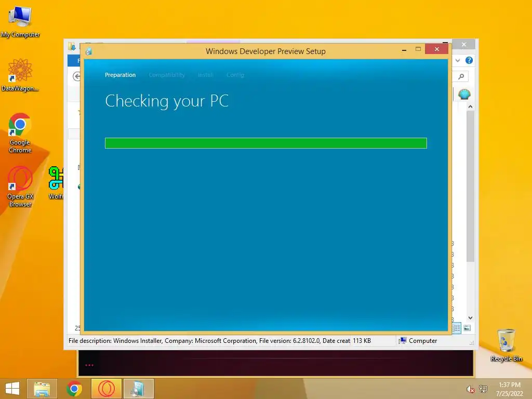Screen dimensions: 532x399
Task: Show the taskbar clock and date
Action: pos(510,389)
